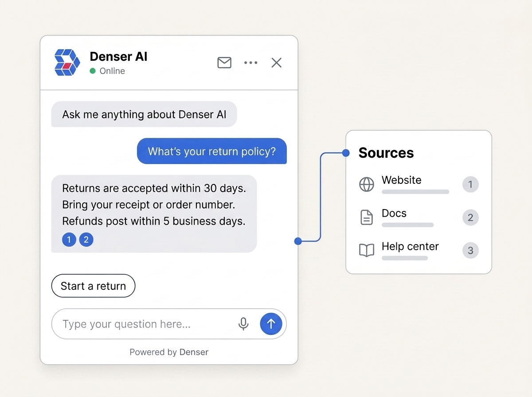This screenshot has height=397, width=532.
Task: Click the open book icon beside Help center
Action: coord(366,251)
